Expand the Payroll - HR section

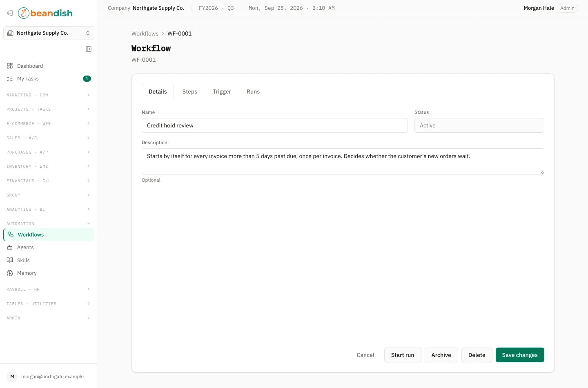click(x=49, y=290)
